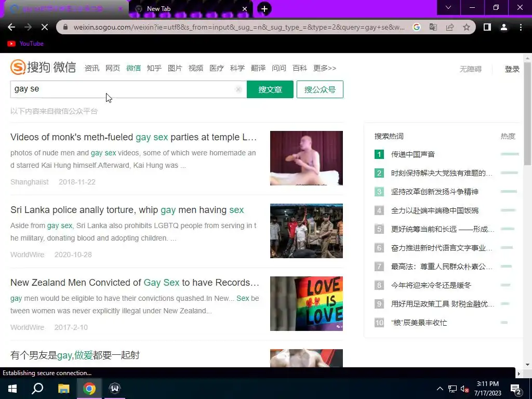Image resolution: width=532 pixels, height=399 pixels.
Task: Select the 微信 category
Action: coord(134,68)
